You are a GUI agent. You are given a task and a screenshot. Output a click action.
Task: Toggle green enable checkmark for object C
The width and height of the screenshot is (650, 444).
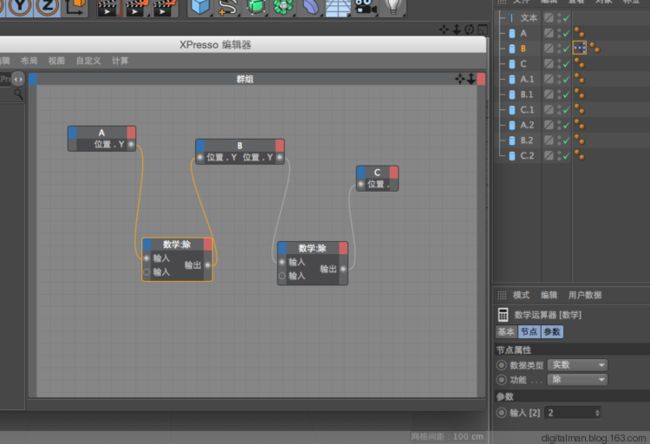pyautogui.click(x=567, y=64)
